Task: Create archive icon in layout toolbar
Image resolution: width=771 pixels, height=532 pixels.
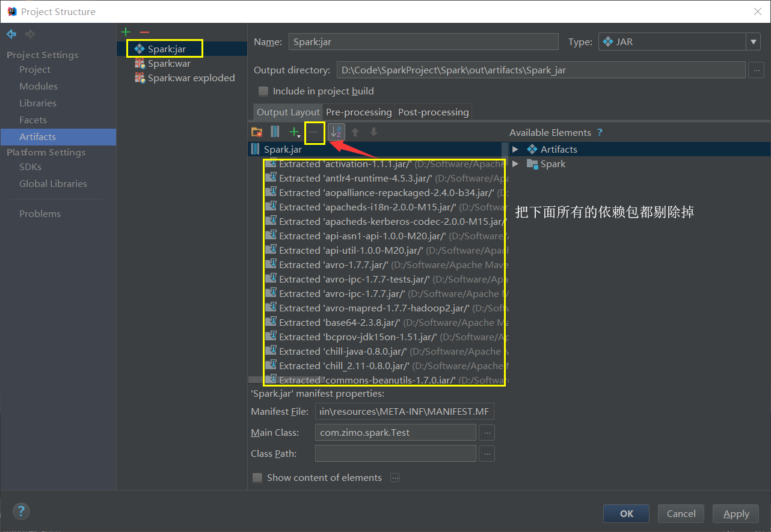Action: click(x=275, y=132)
